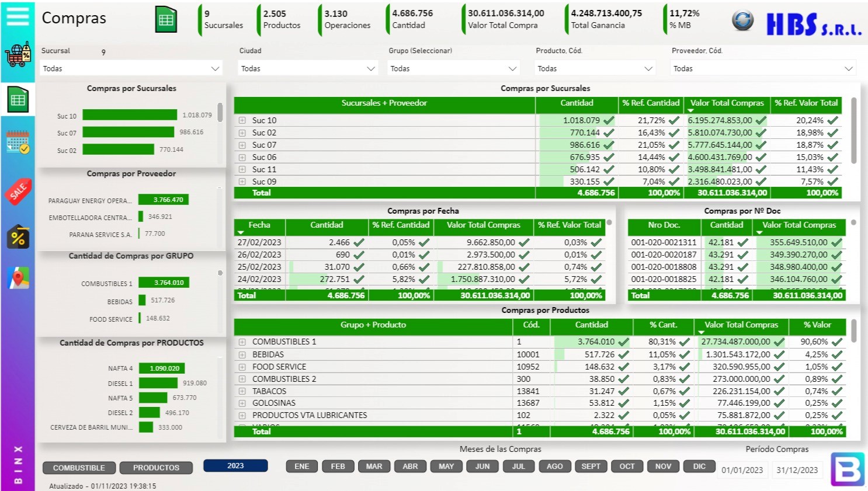The image size is (868, 491).
Task: Click the end date field 31/12/2023
Action: (x=797, y=470)
